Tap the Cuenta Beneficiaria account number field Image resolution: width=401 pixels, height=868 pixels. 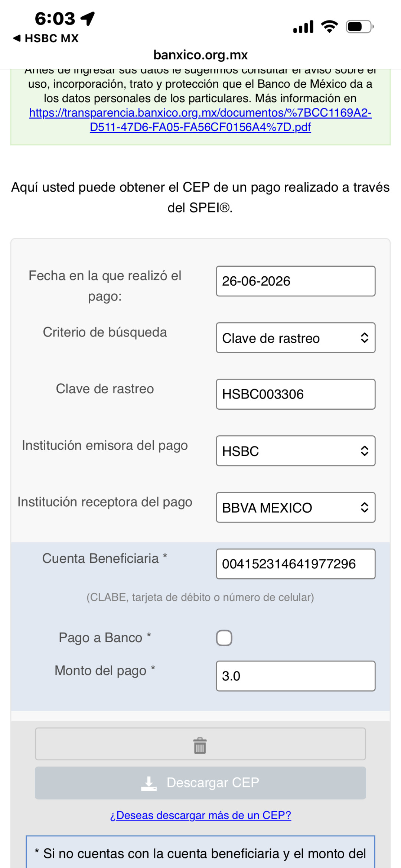coord(296,564)
